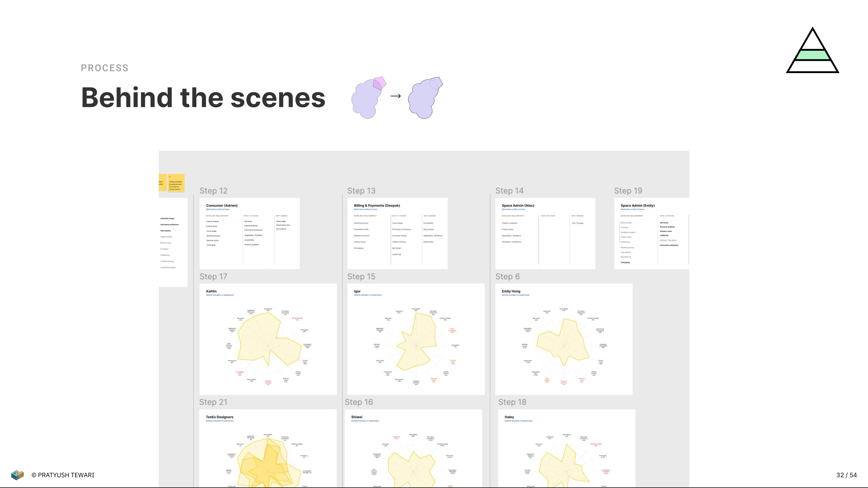Click the yellow sticky note
This screenshot has width=868, height=488.
176,183
